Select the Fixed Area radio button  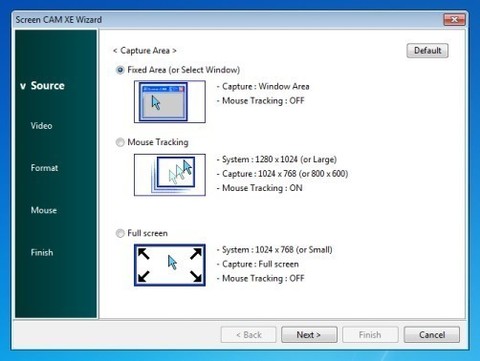pyautogui.click(x=120, y=70)
